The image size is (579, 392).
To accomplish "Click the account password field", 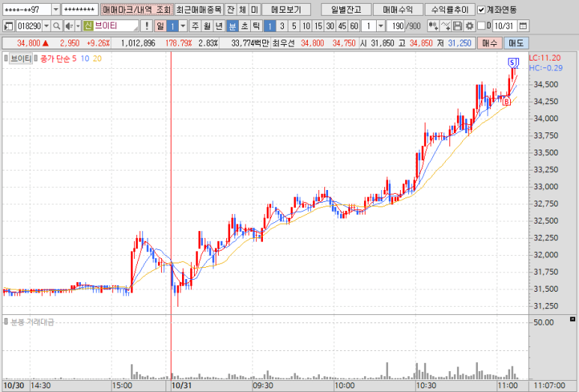I will tap(79, 10).
